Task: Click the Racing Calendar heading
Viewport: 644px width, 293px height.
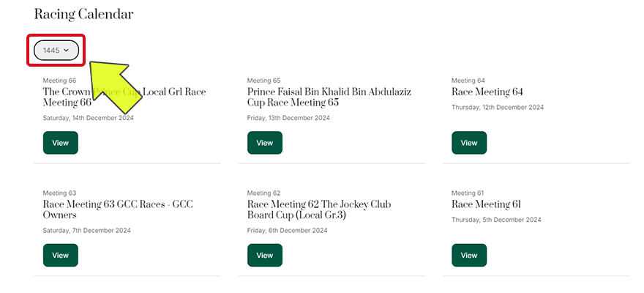Action: point(83,14)
